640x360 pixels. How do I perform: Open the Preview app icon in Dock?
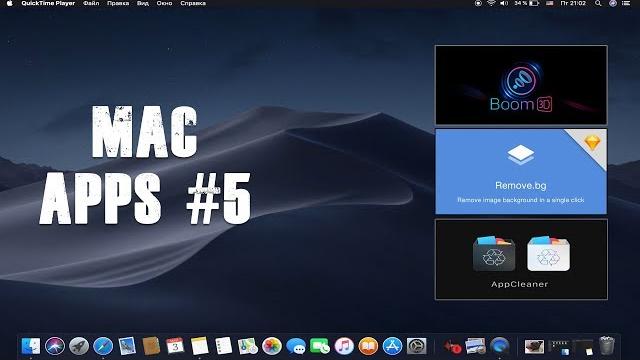click(476, 346)
